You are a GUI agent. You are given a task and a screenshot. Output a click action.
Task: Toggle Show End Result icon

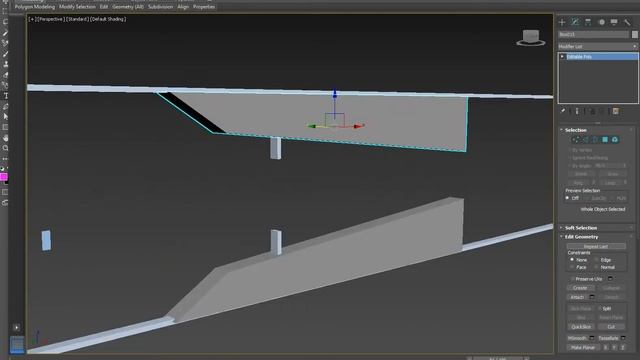click(x=577, y=111)
